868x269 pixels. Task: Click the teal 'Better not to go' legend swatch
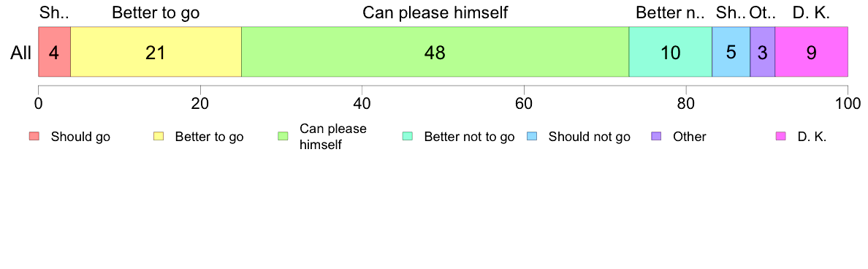408,137
